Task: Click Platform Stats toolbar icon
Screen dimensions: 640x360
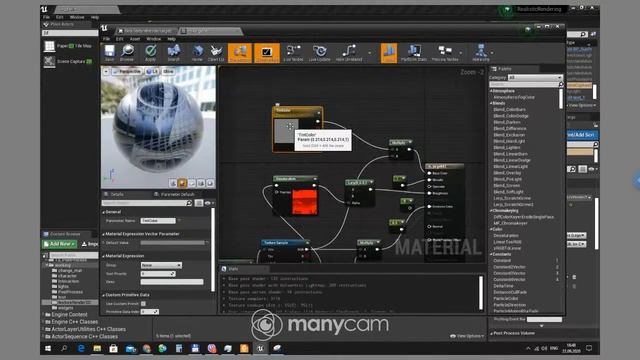Action: pyautogui.click(x=413, y=53)
